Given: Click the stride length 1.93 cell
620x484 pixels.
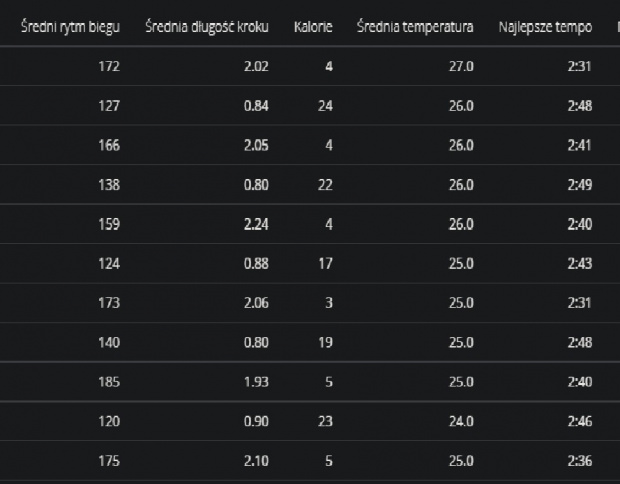Looking at the screenshot, I should [x=257, y=382].
